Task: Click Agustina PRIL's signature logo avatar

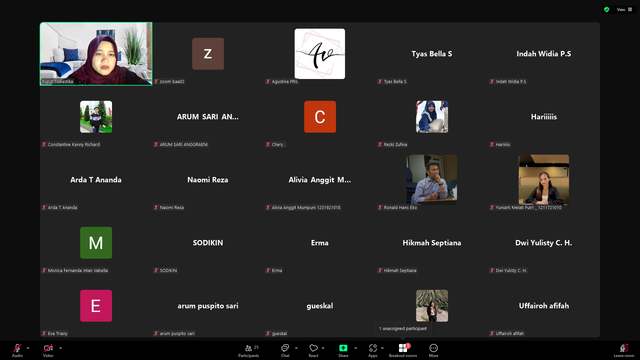Action: point(320,53)
